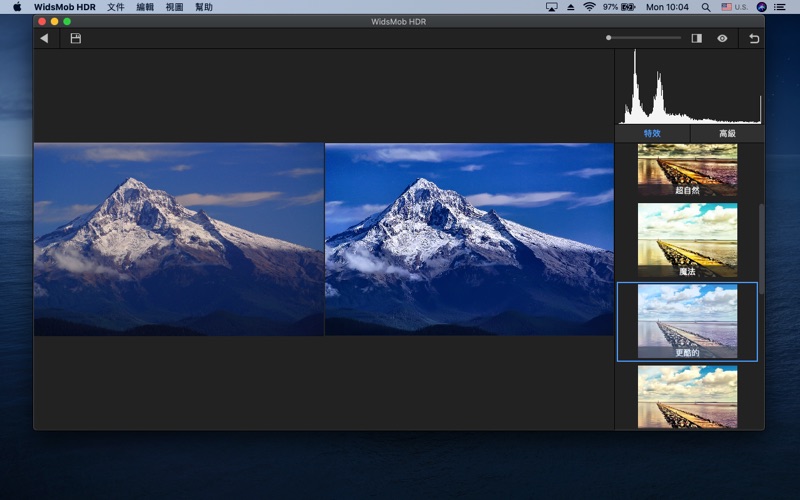800x500 pixels.
Task: Open the 編輯 menu
Action: point(145,7)
